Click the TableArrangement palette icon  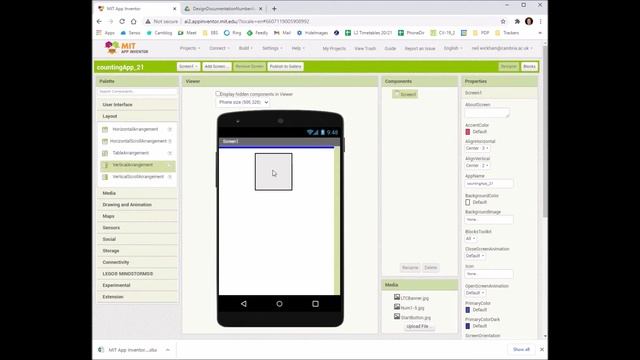click(105, 153)
